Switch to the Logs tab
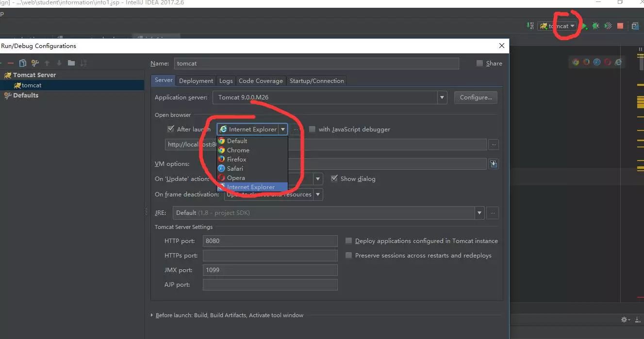 (x=226, y=81)
